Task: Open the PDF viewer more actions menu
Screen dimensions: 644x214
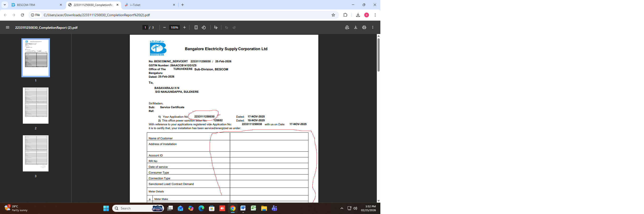Action: click(373, 28)
